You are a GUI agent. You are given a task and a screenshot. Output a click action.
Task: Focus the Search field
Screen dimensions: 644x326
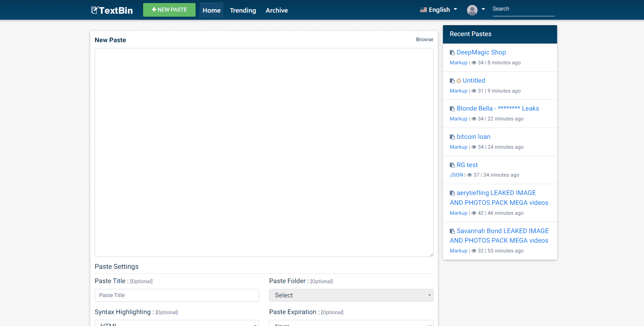[x=523, y=9]
